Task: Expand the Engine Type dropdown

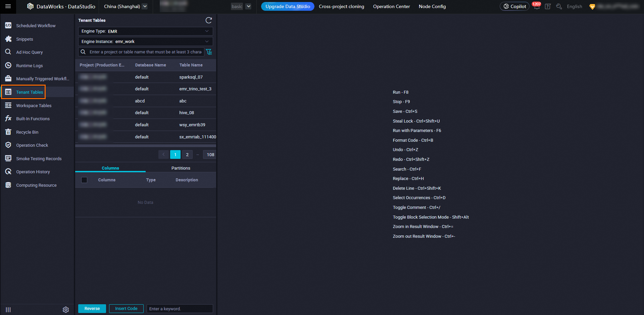Action: [146, 31]
